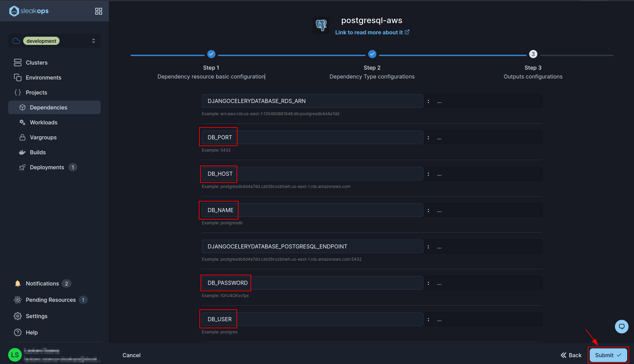Edit the DB_NAME alias field
Image resolution: width=634 pixels, height=364 pixels.
pos(312,210)
